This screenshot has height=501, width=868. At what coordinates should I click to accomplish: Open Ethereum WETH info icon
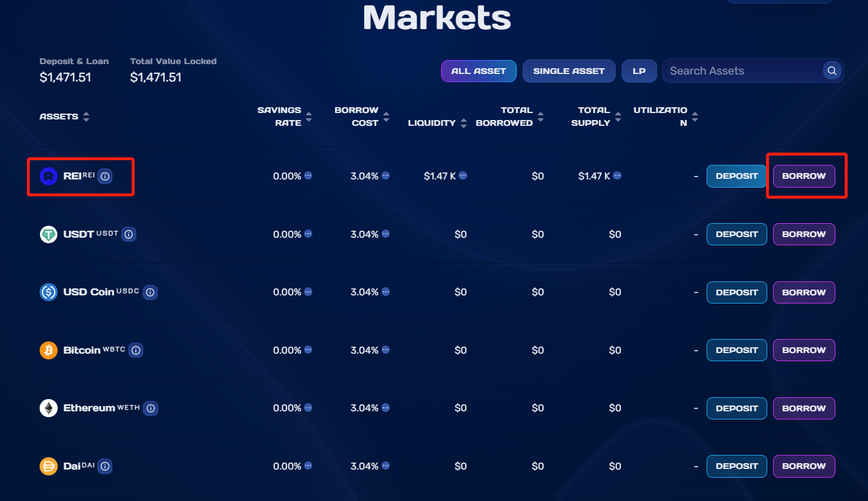click(x=151, y=408)
